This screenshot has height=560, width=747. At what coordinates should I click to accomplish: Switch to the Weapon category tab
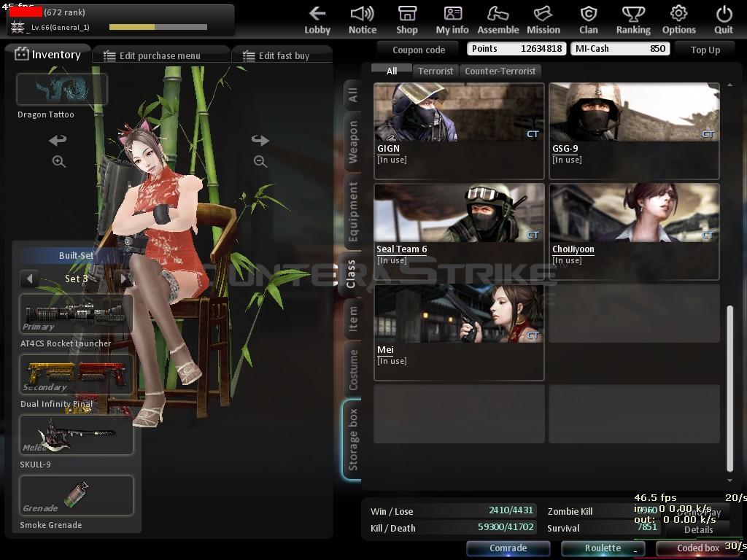coord(352,142)
